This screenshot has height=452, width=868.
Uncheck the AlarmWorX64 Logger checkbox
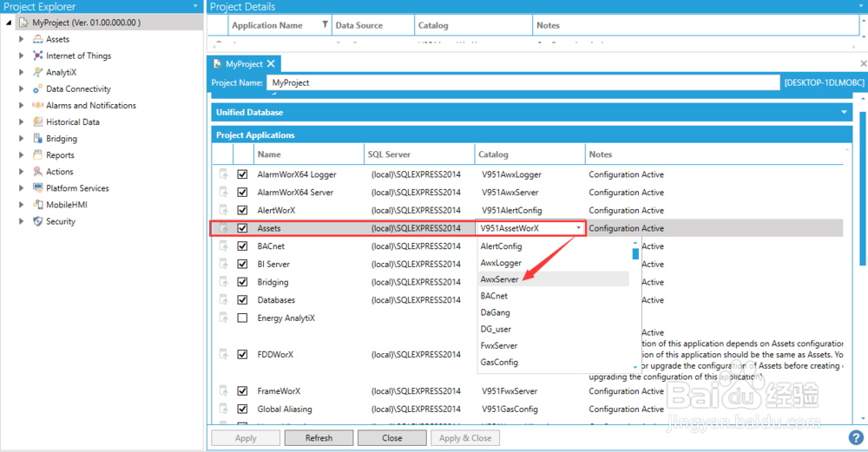[x=242, y=174]
